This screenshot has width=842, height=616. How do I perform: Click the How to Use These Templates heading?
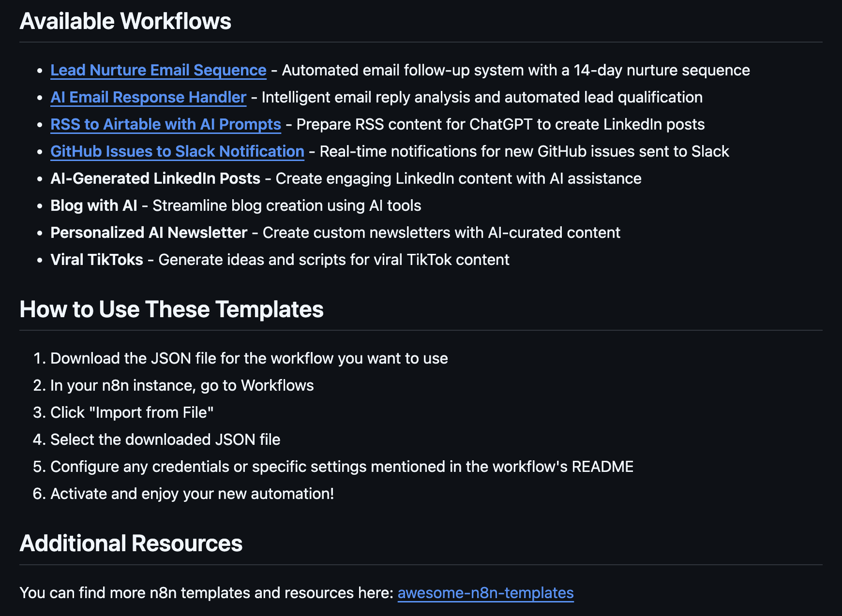click(x=171, y=309)
